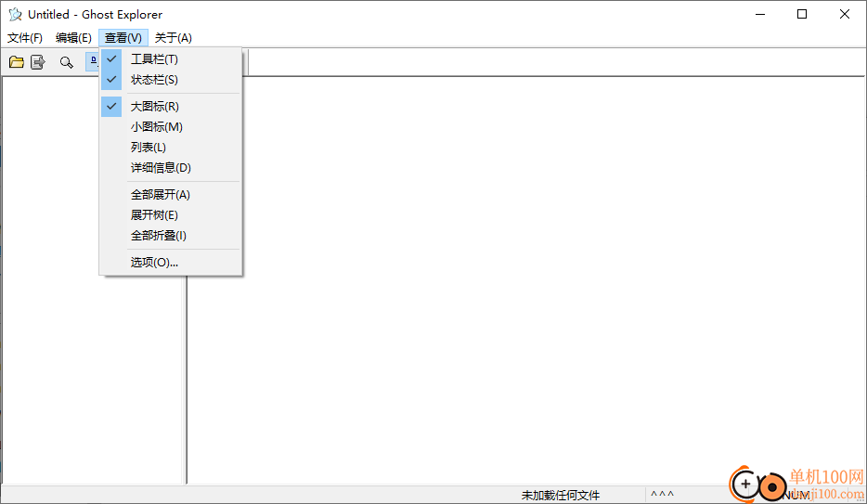Close the open 查看(V) menu

[x=123, y=37]
